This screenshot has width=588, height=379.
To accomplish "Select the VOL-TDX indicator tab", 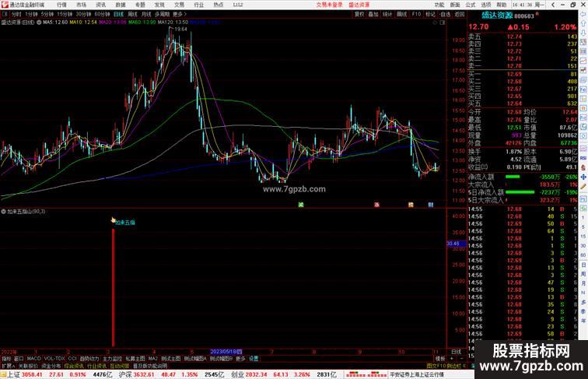I will [54, 359].
